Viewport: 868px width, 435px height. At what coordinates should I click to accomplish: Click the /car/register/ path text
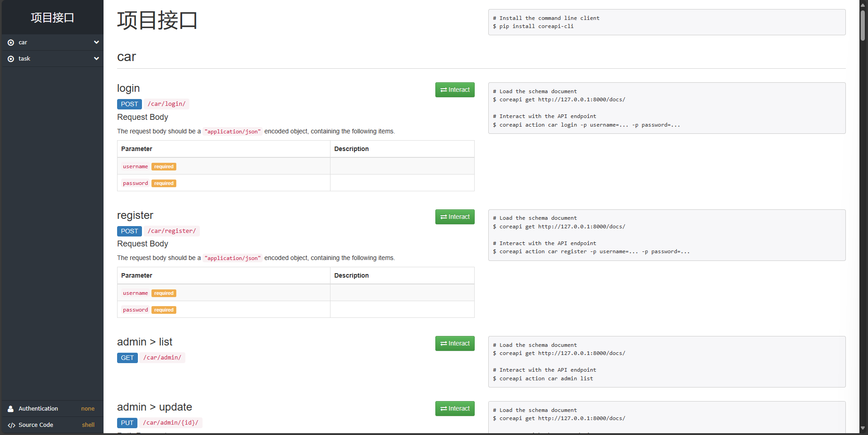tap(172, 231)
